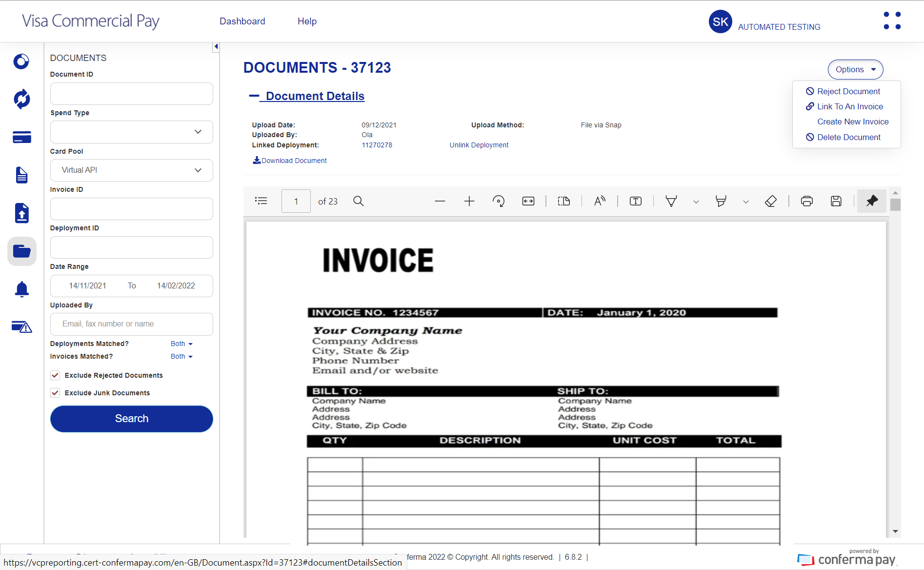Expand highlighter options arrow

tap(745, 202)
